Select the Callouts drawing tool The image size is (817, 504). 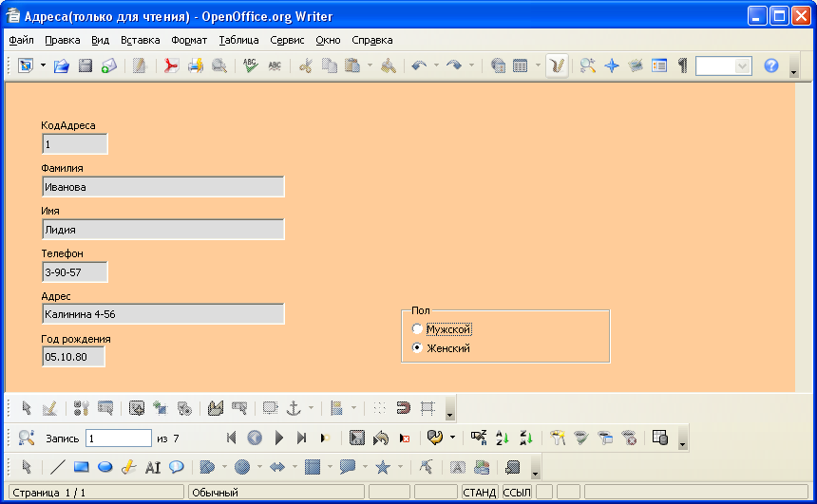pyautogui.click(x=177, y=467)
